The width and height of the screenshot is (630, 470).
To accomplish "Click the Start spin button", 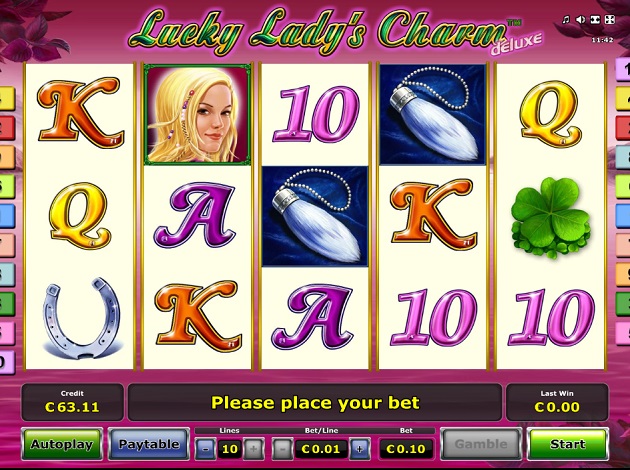I will tap(568, 444).
